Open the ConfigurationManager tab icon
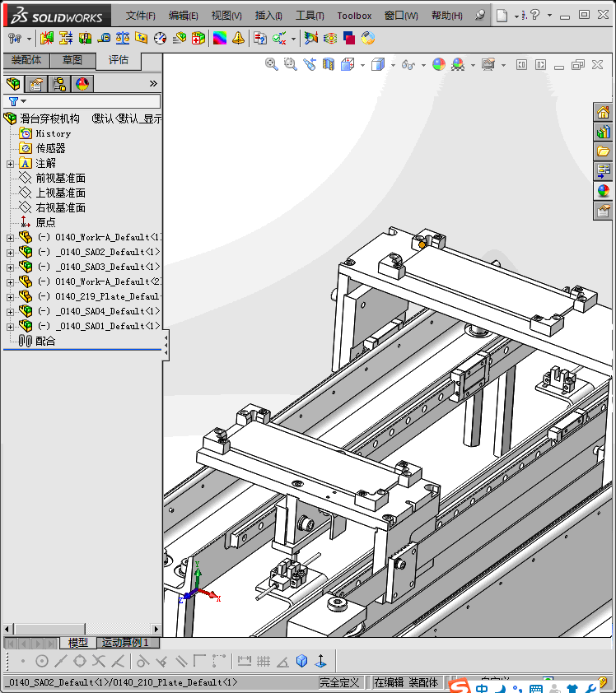 click(59, 83)
